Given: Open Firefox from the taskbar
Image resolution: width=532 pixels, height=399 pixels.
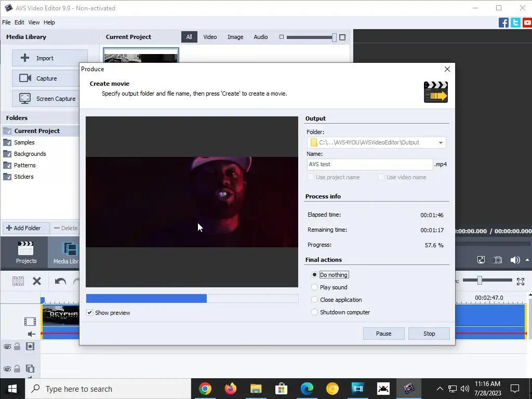Looking at the screenshot, I should click(230, 389).
